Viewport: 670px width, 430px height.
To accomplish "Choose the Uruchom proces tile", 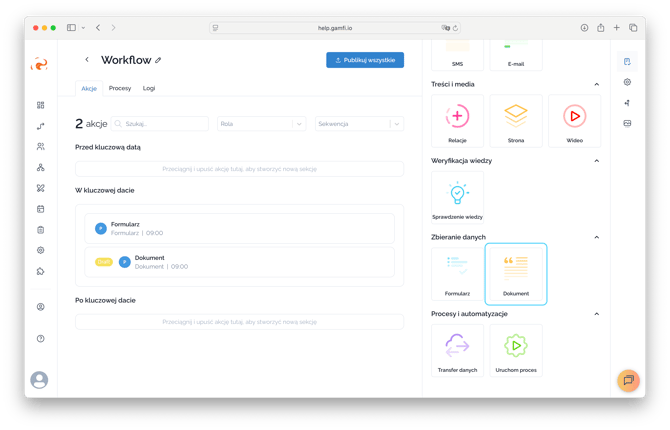I will tap(516, 351).
